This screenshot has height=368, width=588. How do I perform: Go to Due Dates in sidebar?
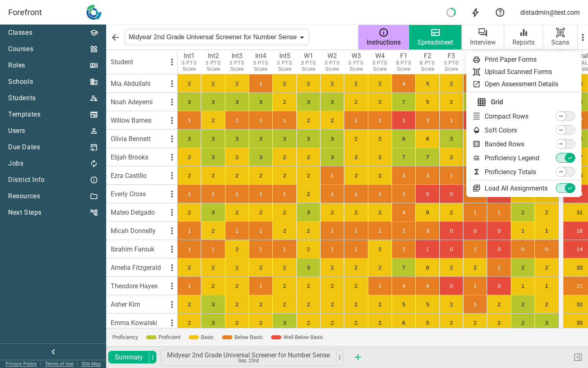click(x=53, y=147)
